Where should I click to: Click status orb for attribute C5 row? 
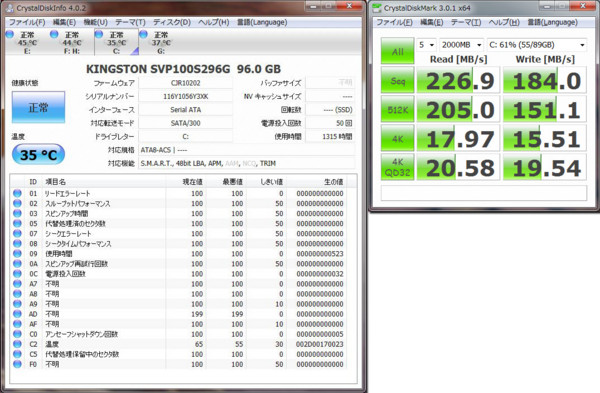(x=17, y=354)
